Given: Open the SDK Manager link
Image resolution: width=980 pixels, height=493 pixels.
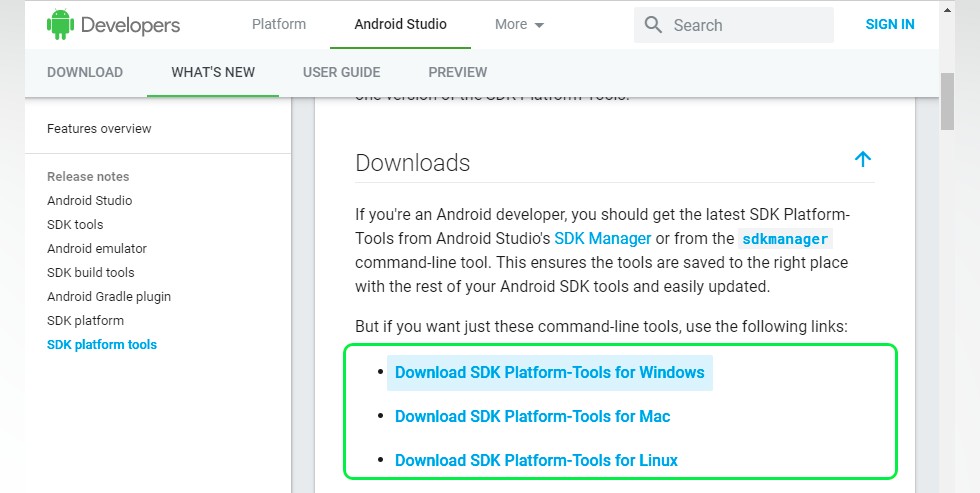Looking at the screenshot, I should point(602,238).
